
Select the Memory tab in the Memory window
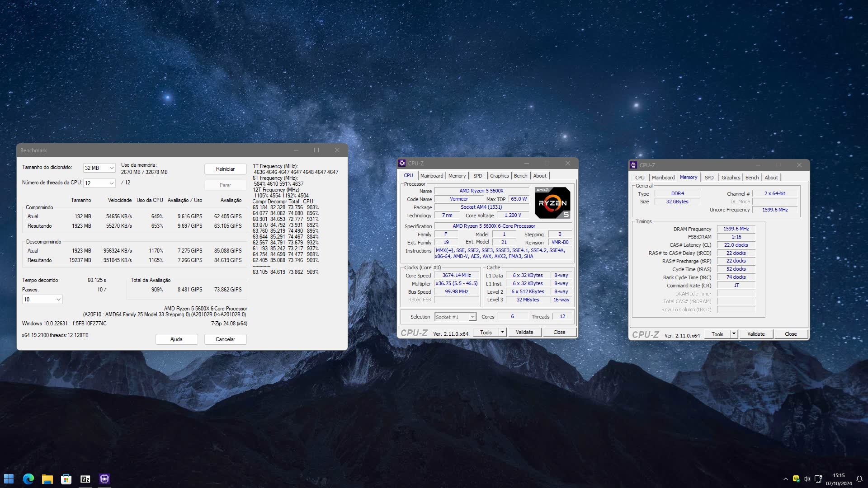pyautogui.click(x=689, y=177)
